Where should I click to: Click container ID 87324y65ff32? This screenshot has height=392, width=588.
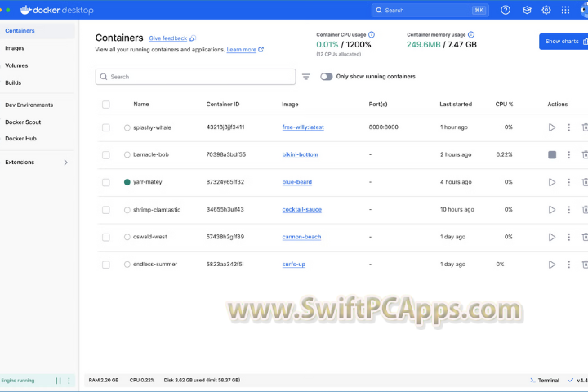pyautogui.click(x=225, y=182)
